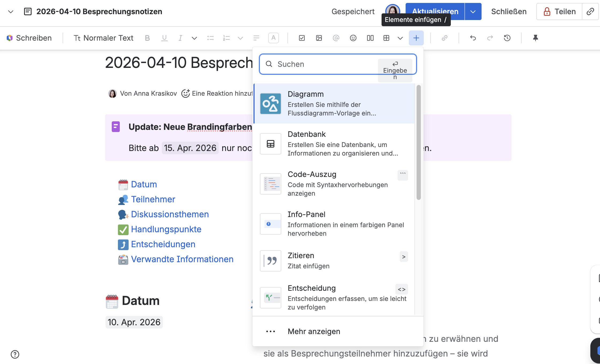The height and width of the screenshot is (364, 600).
Task: Open the Datum anchor link
Action: coord(144,184)
